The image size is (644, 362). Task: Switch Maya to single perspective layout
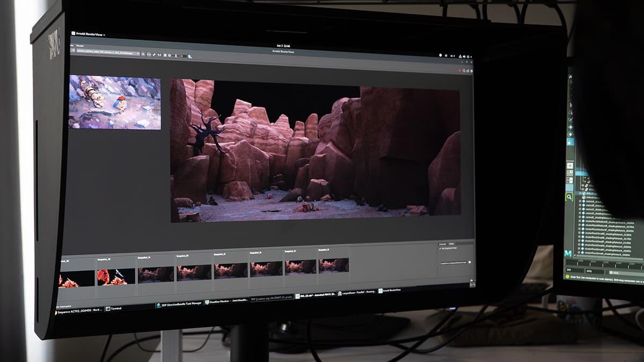pyautogui.click(x=570, y=165)
